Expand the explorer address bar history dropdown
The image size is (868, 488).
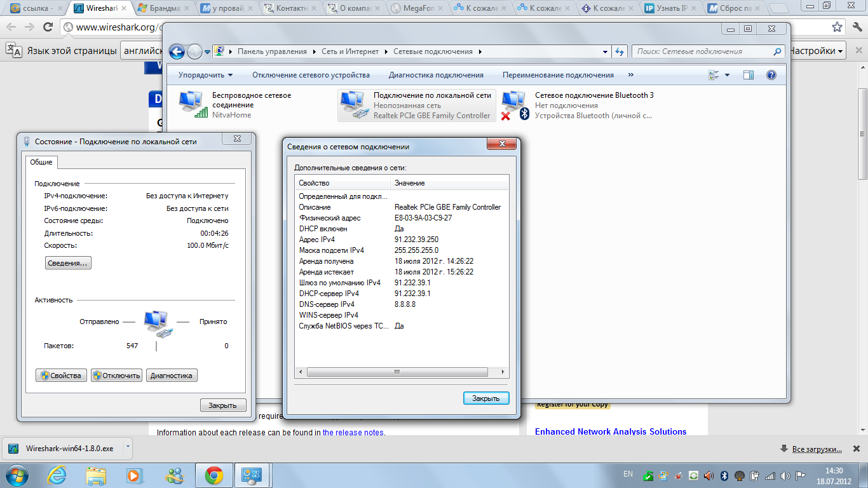pos(606,51)
